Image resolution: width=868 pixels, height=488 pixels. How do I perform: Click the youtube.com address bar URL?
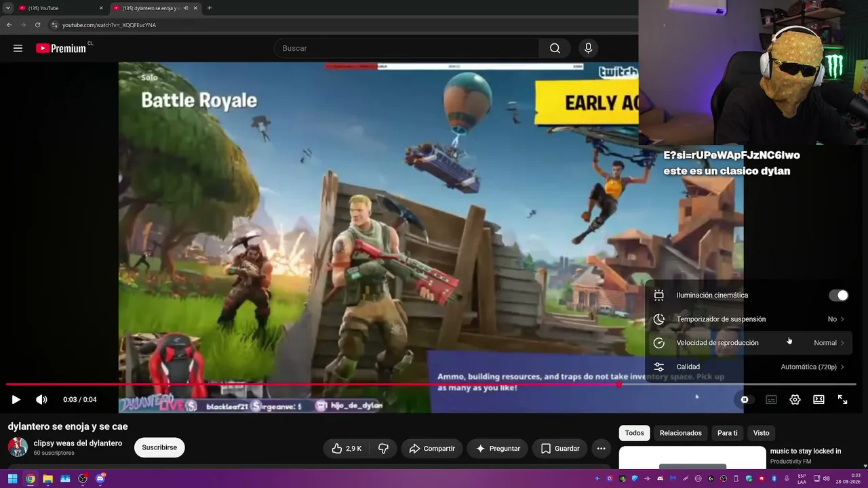tap(109, 25)
